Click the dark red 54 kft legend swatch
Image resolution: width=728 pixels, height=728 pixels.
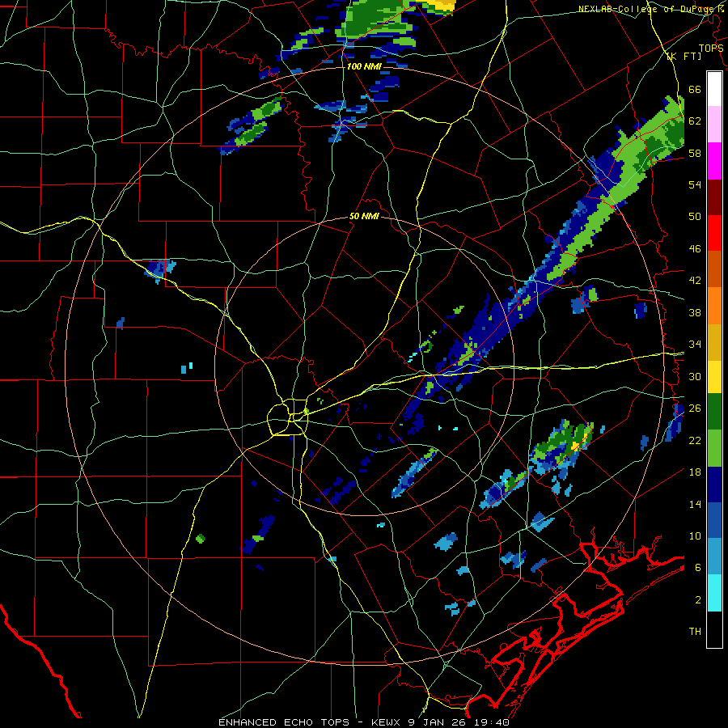pyautogui.click(x=714, y=197)
